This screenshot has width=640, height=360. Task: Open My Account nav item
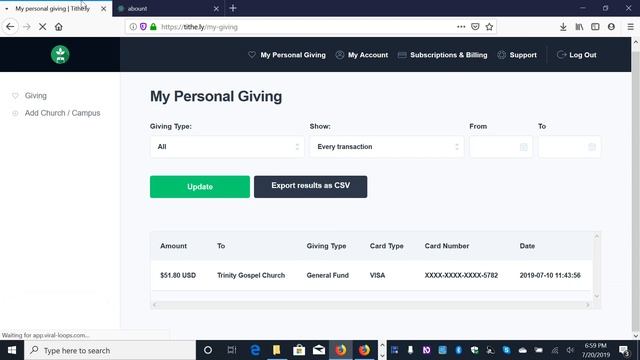(362, 55)
